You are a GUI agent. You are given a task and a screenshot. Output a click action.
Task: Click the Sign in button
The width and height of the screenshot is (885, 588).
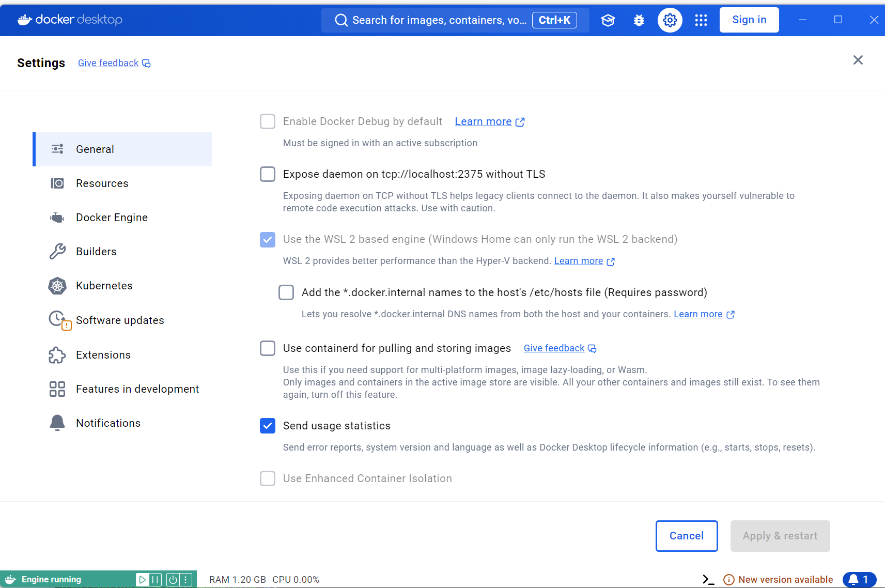749,20
